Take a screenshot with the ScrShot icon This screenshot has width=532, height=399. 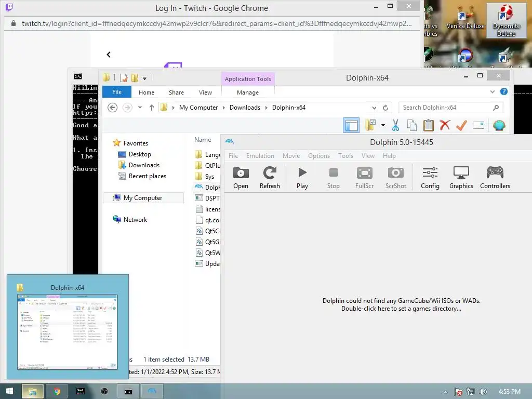pyautogui.click(x=395, y=178)
